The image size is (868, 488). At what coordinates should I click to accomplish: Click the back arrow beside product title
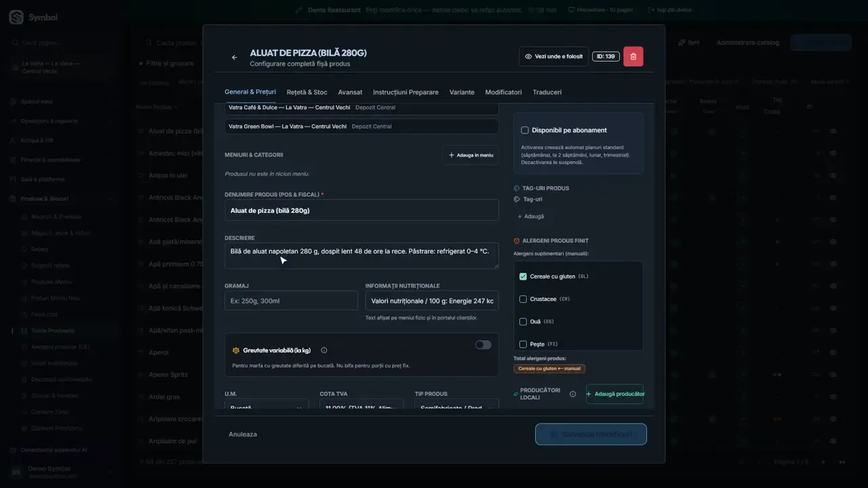235,58
